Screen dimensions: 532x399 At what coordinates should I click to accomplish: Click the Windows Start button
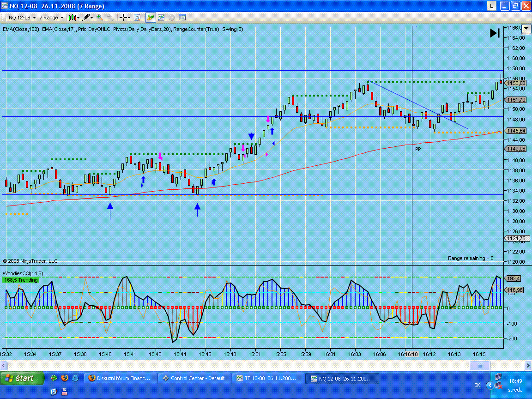click(x=23, y=378)
